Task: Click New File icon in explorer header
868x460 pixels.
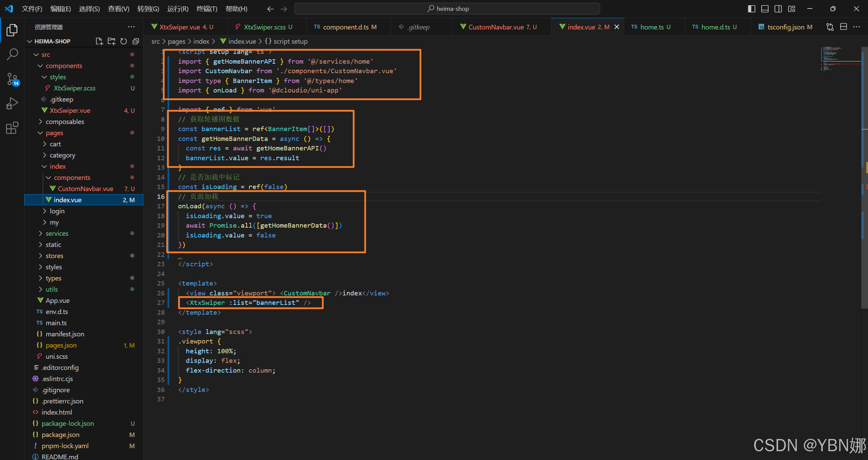Action: coord(99,41)
